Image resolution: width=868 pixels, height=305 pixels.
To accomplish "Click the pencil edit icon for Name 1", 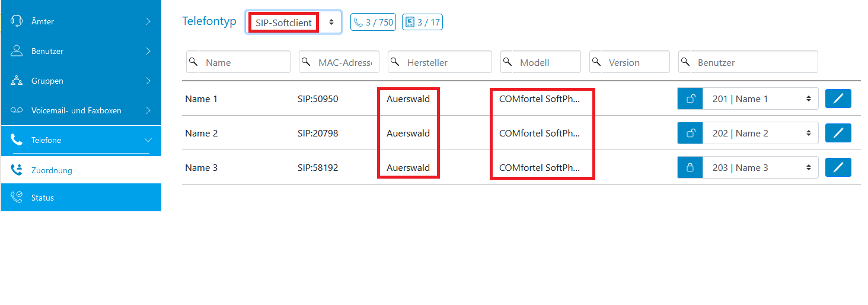I will click(x=838, y=99).
